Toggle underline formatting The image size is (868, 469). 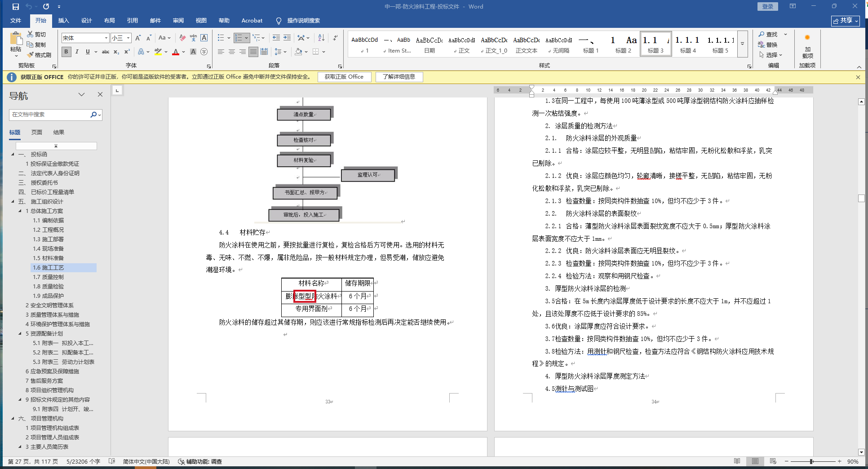click(88, 52)
